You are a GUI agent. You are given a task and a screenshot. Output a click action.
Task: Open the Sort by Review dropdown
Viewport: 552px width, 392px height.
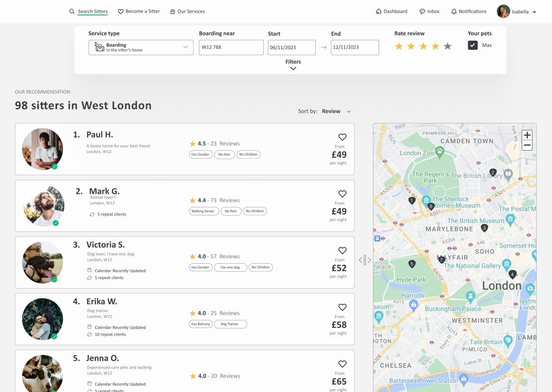click(336, 111)
